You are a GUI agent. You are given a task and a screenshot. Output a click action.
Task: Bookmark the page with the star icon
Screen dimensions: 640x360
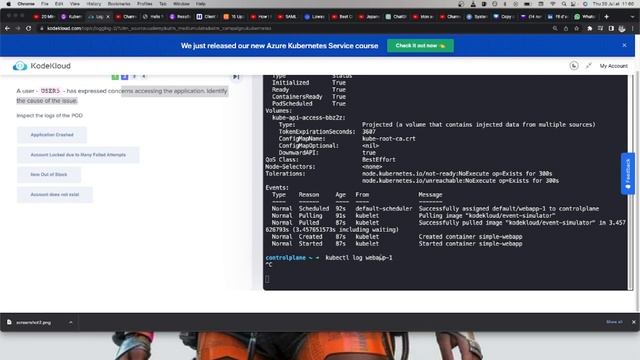(576, 29)
